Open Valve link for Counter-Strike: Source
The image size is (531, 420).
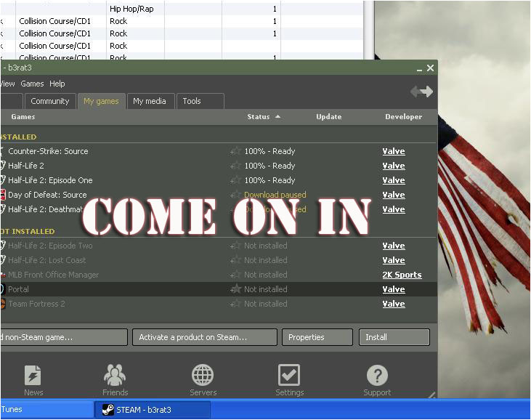pyautogui.click(x=394, y=151)
